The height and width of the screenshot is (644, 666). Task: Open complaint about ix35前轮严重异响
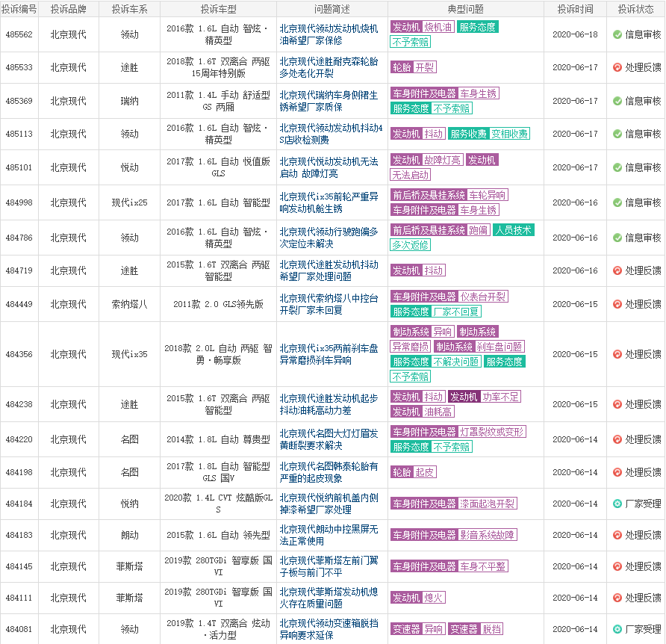pos(329,202)
